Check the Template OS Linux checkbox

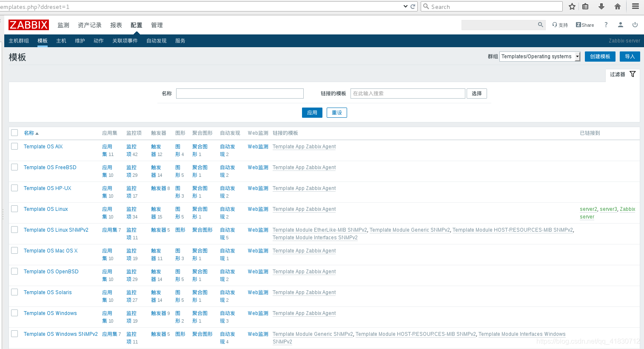[14, 209]
